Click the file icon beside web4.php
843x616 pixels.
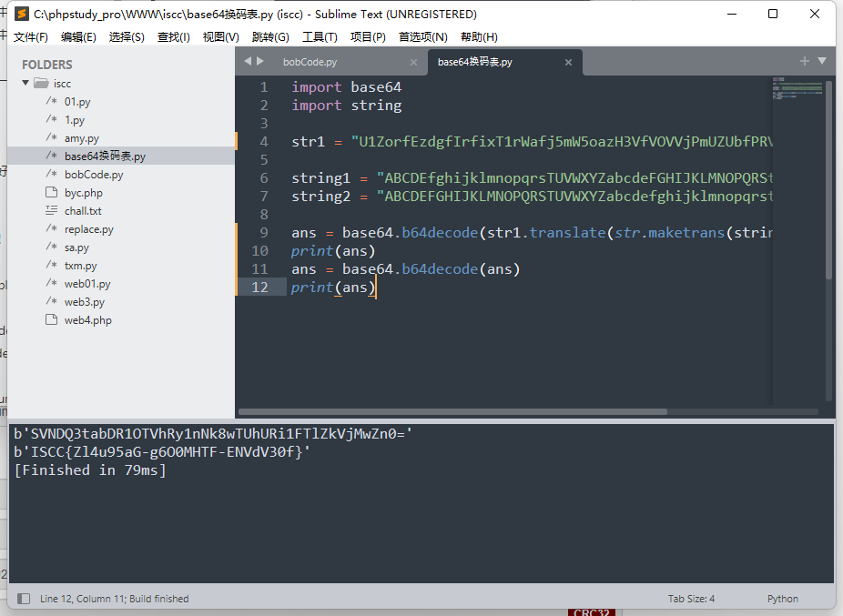tap(52, 319)
